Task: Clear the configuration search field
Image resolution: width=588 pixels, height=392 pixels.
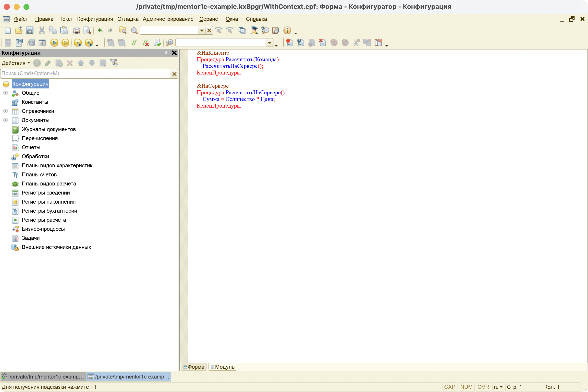Action: [x=174, y=74]
